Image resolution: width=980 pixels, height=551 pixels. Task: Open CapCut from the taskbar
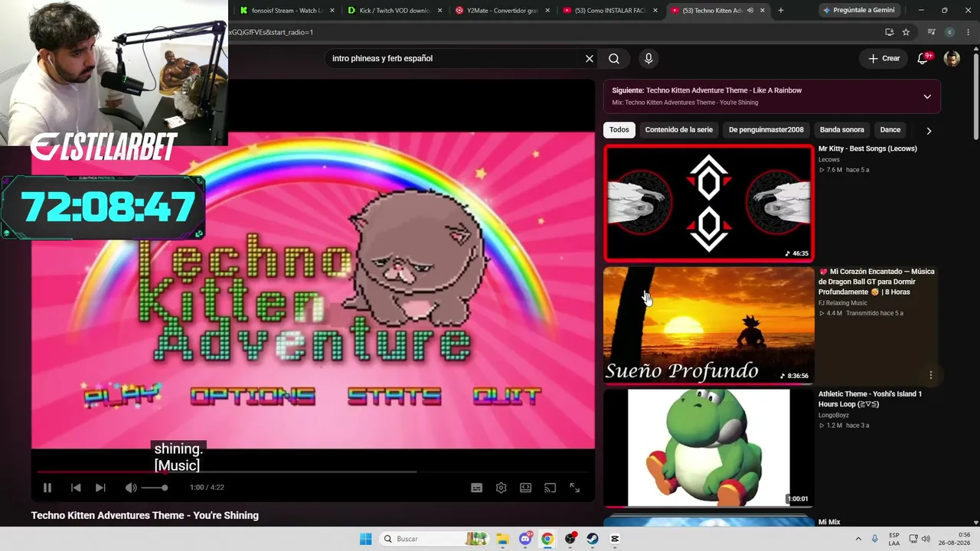(x=615, y=539)
